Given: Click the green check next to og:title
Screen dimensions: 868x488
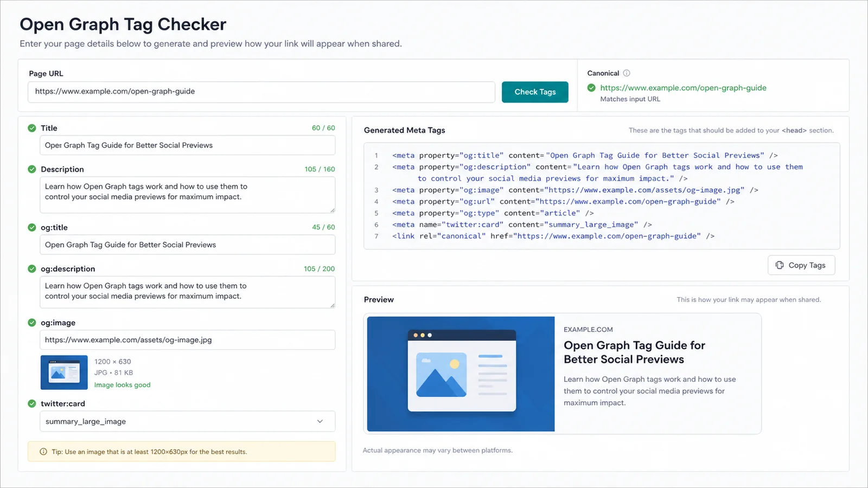Looking at the screenshot, I should pos(32,227).
